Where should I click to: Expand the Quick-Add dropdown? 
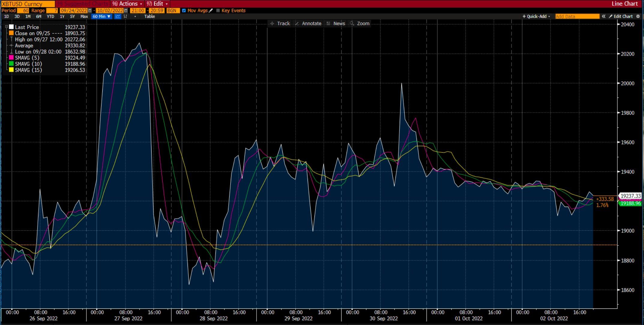[x=536, y=17]
